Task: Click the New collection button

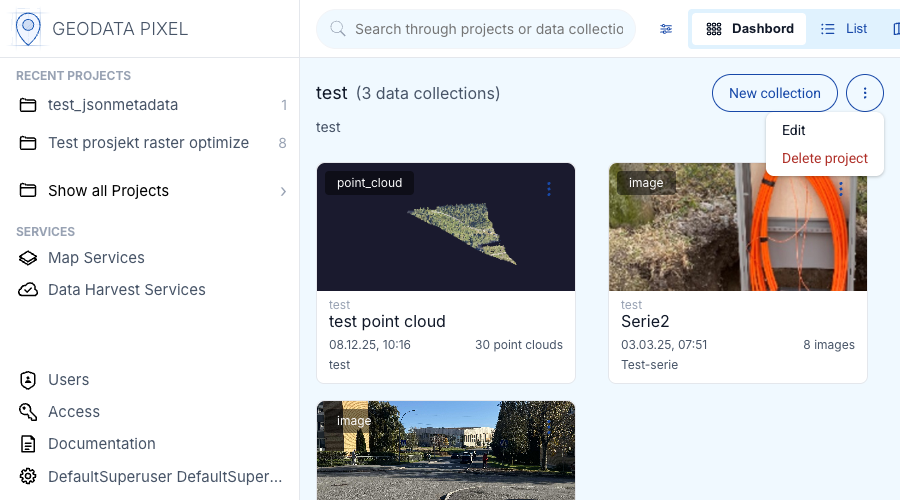Action: click(x=774, y=93)
